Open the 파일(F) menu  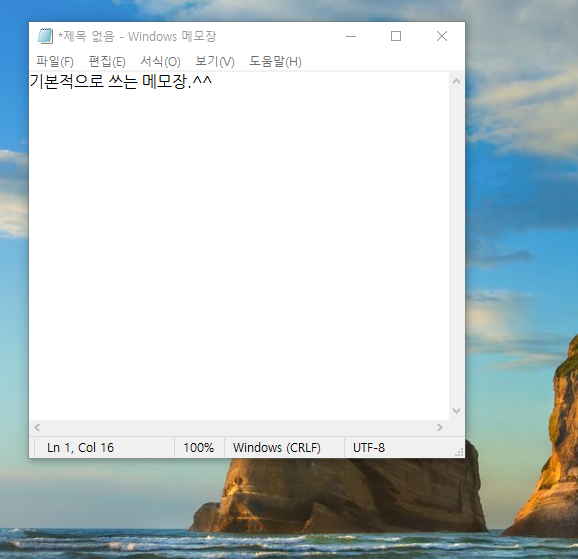pos(55,61)
